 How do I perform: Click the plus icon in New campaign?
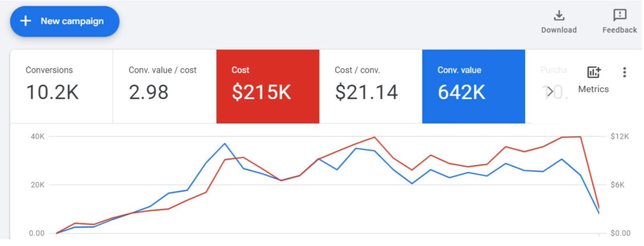(26, 21)
